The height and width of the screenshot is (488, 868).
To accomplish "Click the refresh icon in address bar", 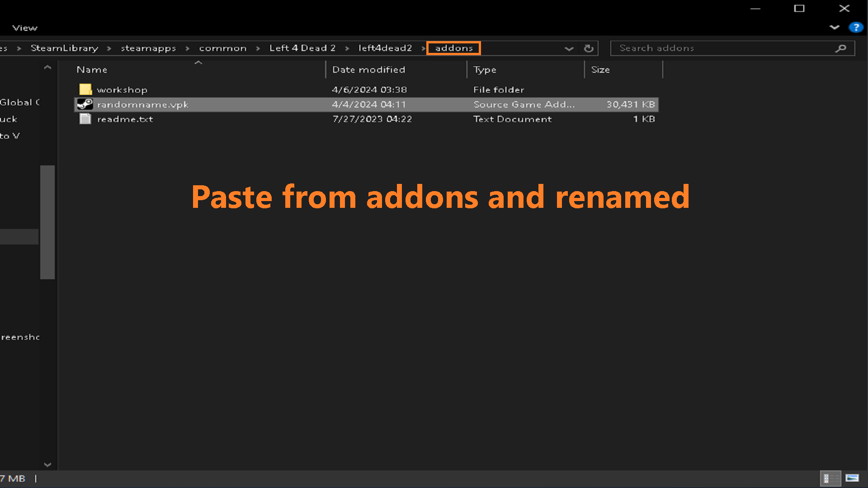I will point(588,48).
